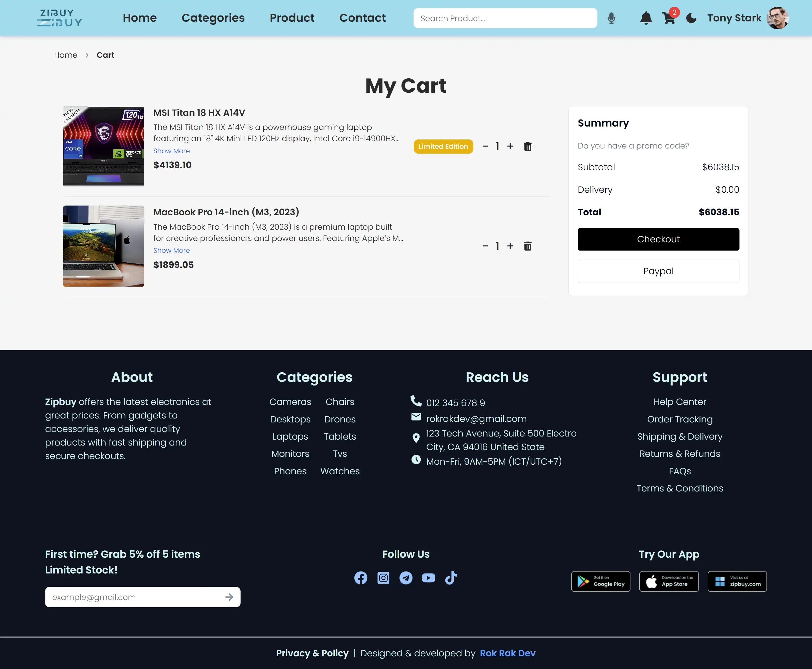Click phone number 012 345 678 9
The height and width of the screenshot is (669, 812).
455,403
